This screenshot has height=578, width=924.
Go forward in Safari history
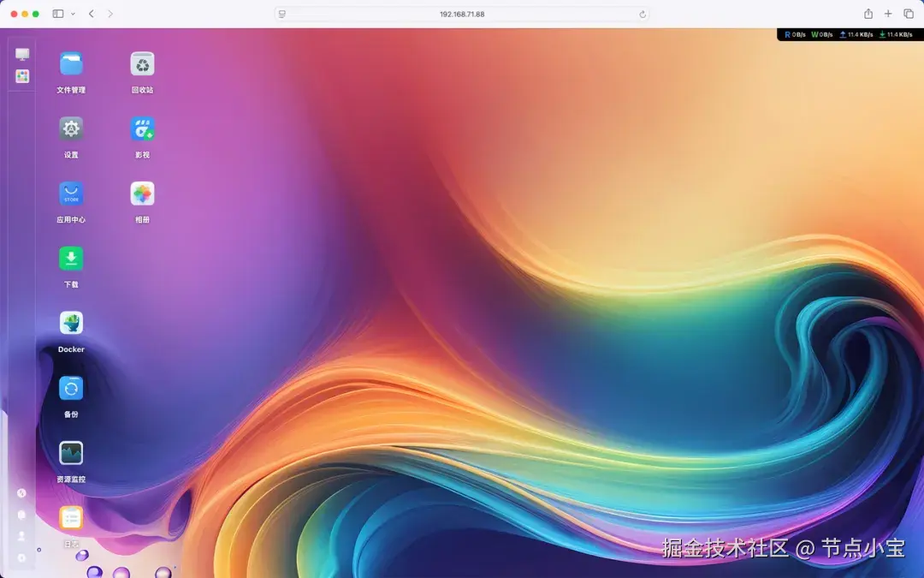pyautogui.click(x=110, y=14)
